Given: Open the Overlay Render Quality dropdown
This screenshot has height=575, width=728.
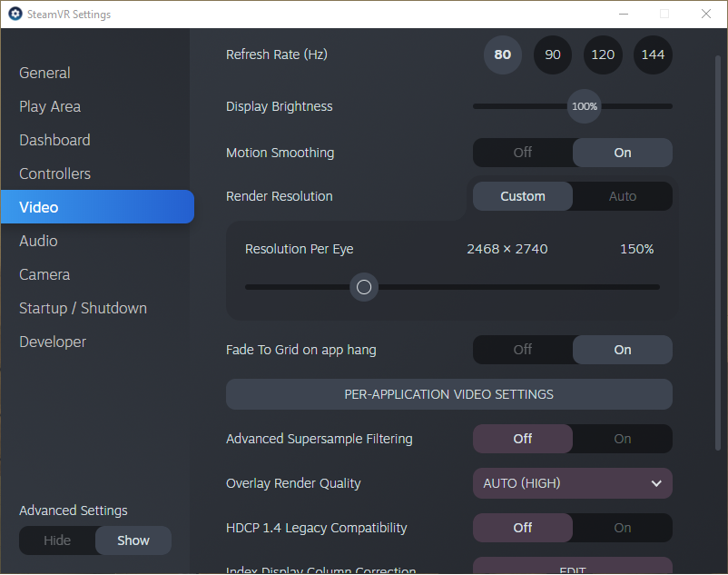Looking at the screenshot, I should coord(573,483).
